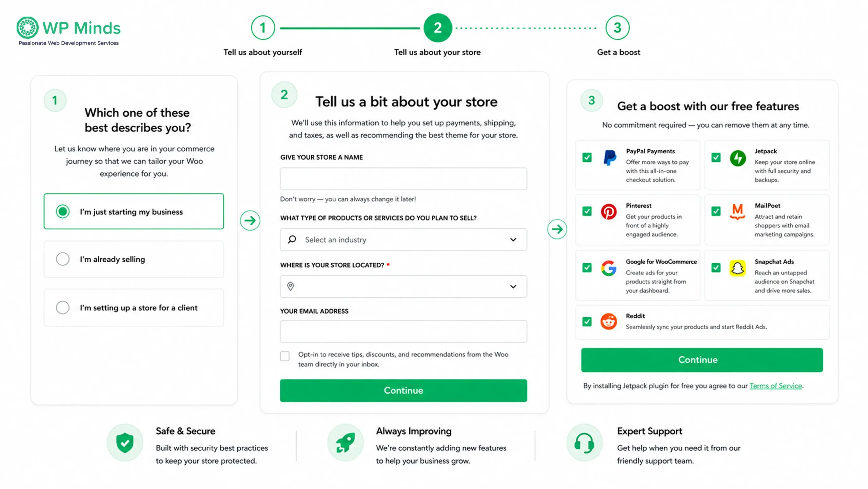Click the "Tell us about your store" step label
The image size is (868, 489).
click(x=437, y=52)
